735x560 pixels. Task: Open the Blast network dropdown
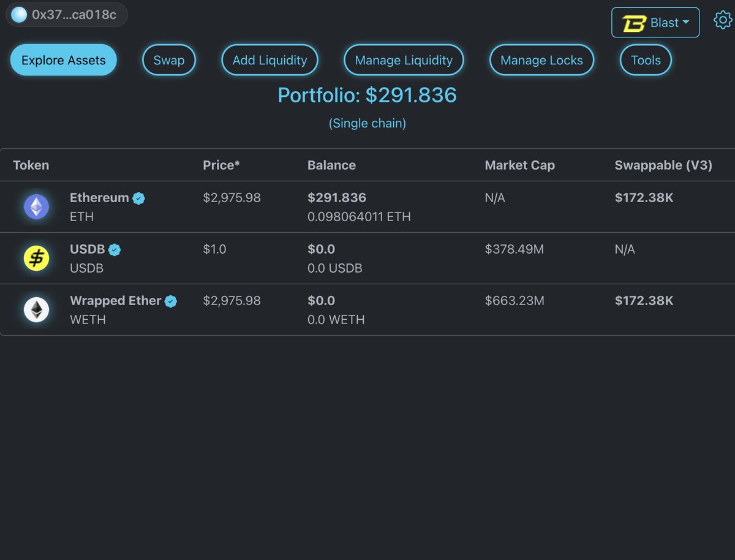[655, 23]
